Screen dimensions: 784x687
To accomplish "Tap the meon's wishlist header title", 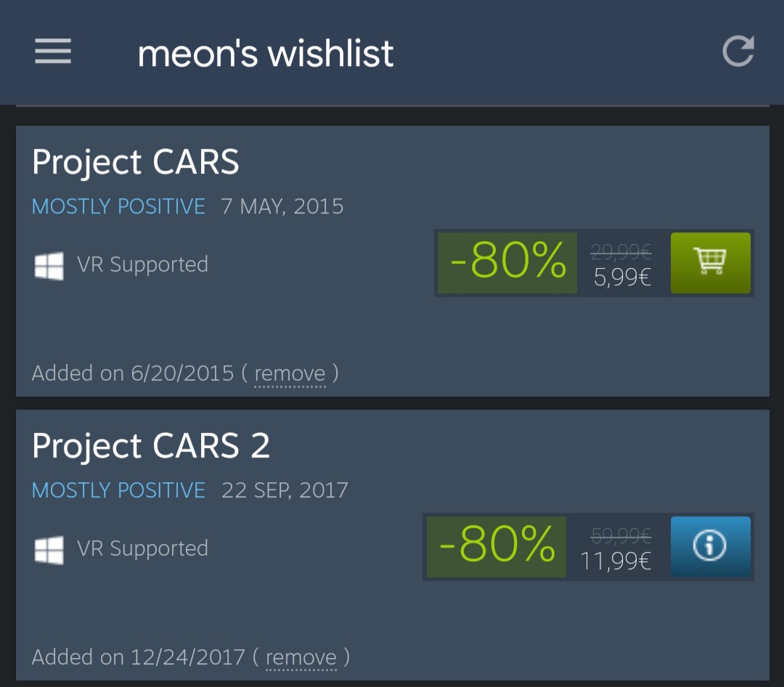I will (x=266, y=54).
